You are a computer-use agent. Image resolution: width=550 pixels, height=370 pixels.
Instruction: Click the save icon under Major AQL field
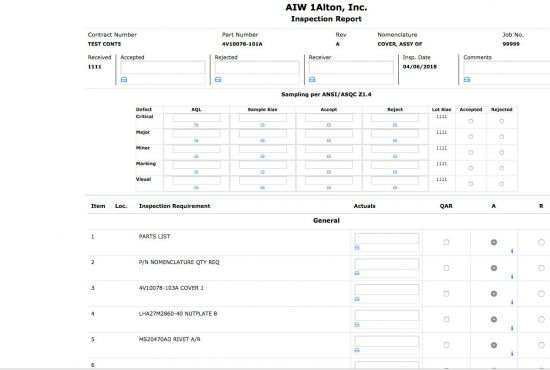[x=196, y=141]
